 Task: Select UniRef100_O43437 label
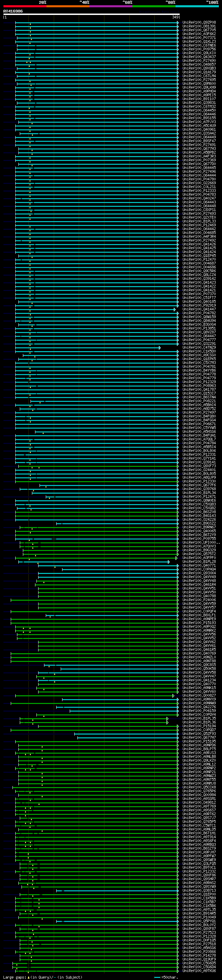pyautogui.click(x=199, y=57)
